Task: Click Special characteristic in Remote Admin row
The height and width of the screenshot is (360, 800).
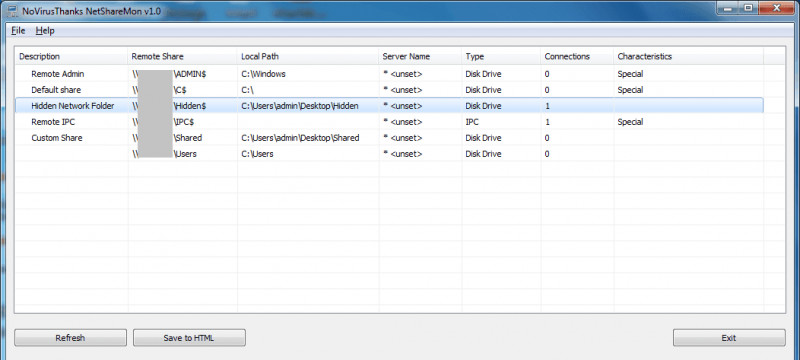Action: (x=630, y=74)
